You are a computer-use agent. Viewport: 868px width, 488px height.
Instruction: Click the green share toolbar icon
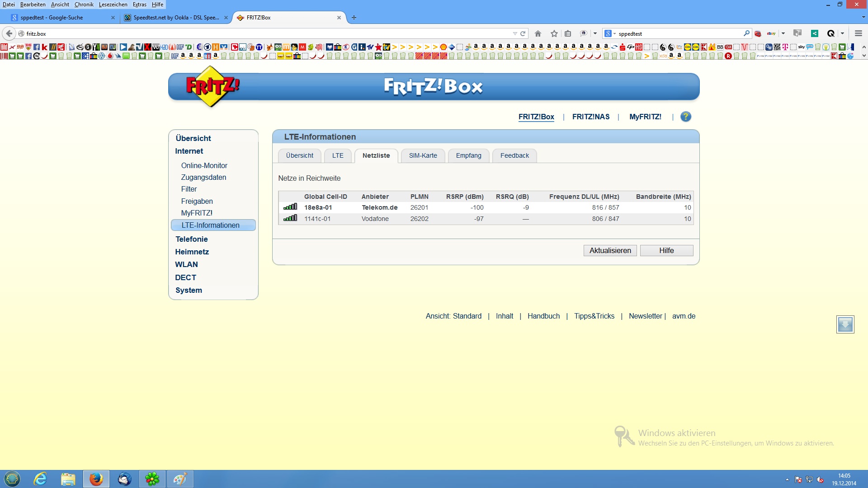(814, 33)
